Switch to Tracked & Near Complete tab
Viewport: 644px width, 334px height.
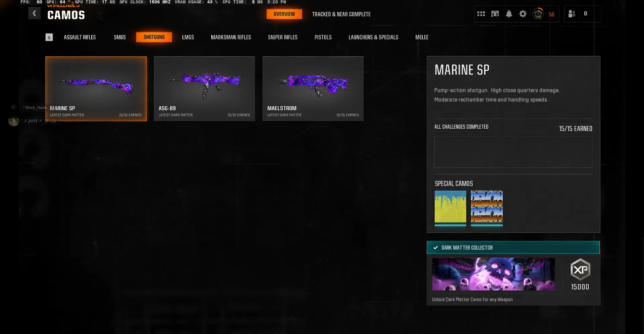tap(341, 14)
